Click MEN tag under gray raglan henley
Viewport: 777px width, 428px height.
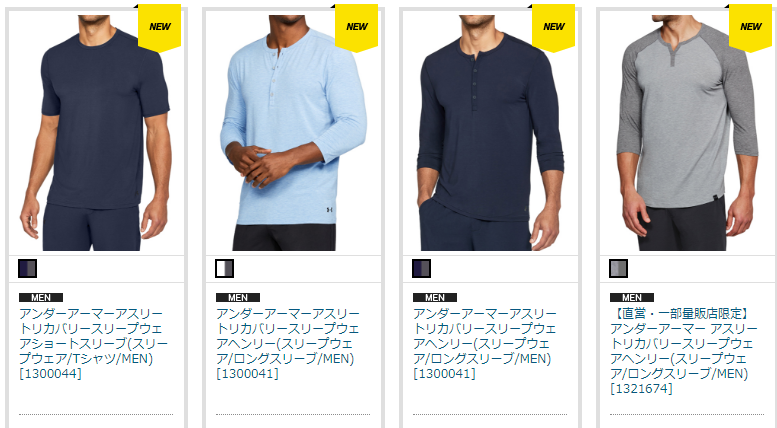[632, 297]
